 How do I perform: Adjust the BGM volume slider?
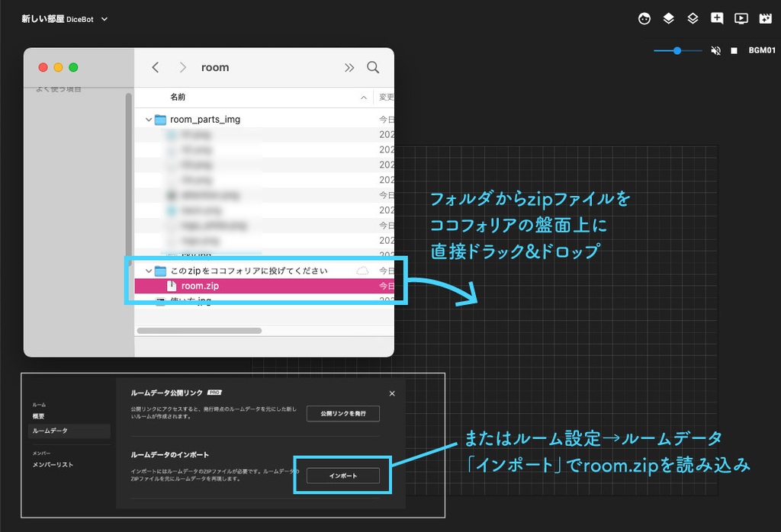pyautogui.click(x=677, y=50)
